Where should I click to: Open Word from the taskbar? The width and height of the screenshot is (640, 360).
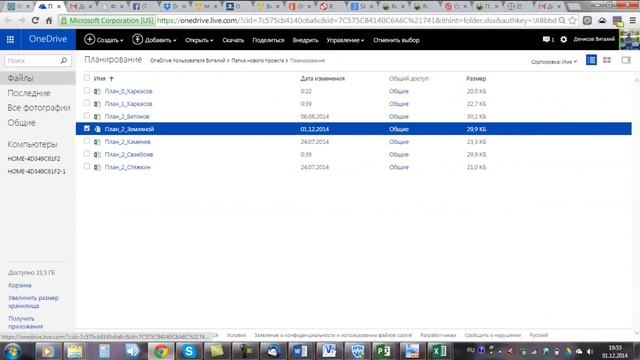300,351
